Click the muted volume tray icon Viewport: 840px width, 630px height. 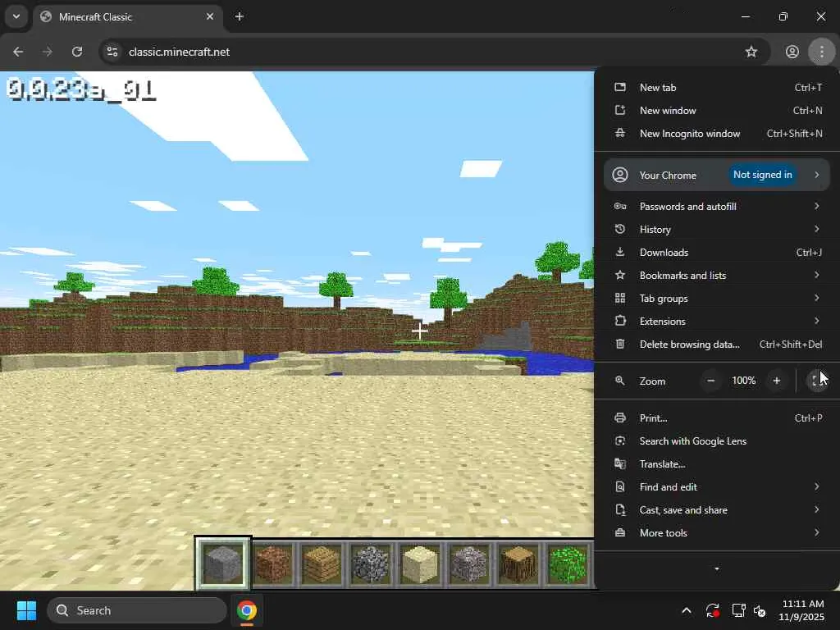coord(760,610)
